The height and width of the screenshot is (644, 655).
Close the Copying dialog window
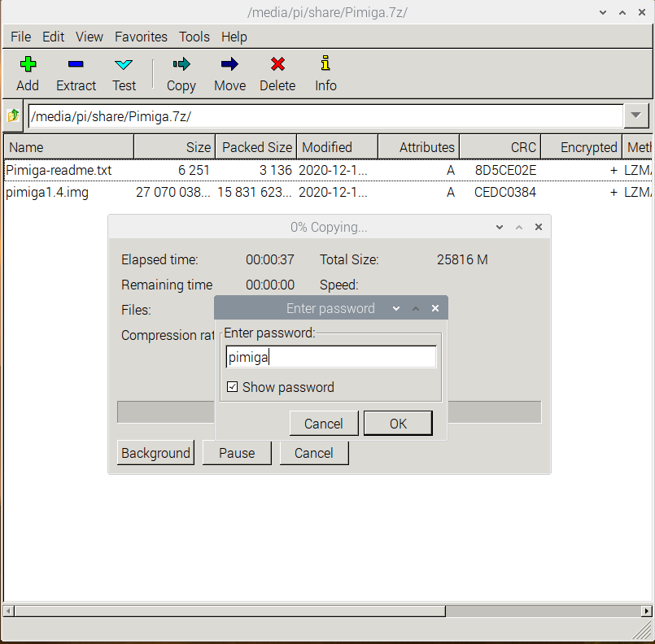(x=539, y=227)
